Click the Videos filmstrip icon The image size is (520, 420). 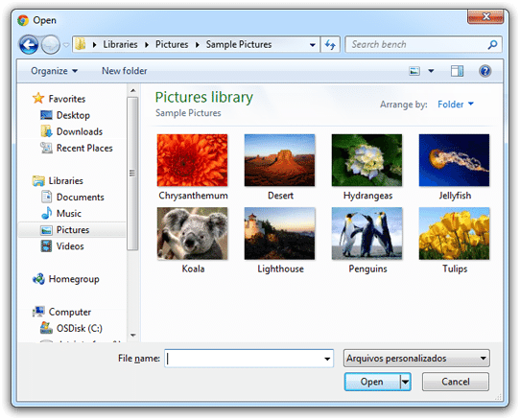[46, 246]
